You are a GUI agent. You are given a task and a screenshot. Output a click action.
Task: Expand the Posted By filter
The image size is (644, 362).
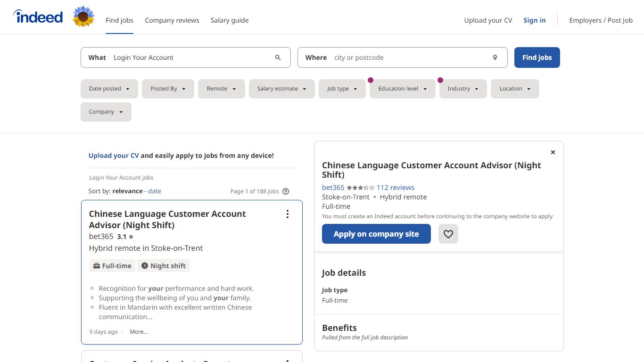click(168, 89)
